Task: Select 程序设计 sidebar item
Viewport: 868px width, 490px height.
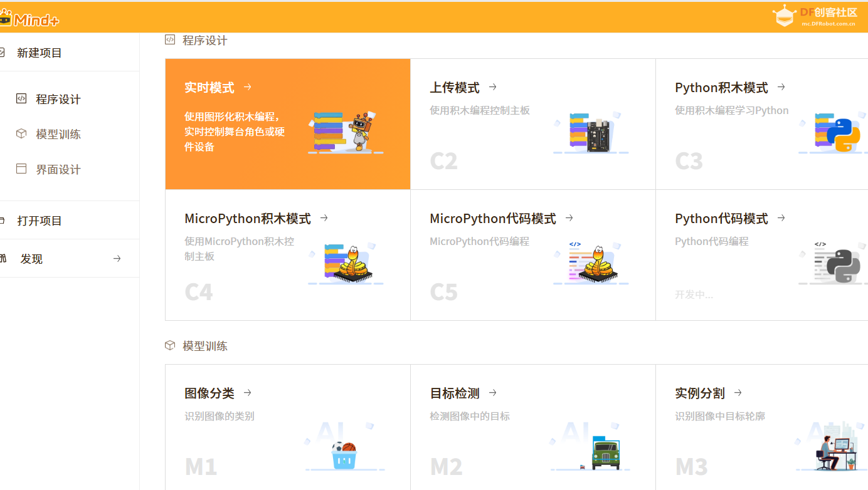Action: pos(58,99)
